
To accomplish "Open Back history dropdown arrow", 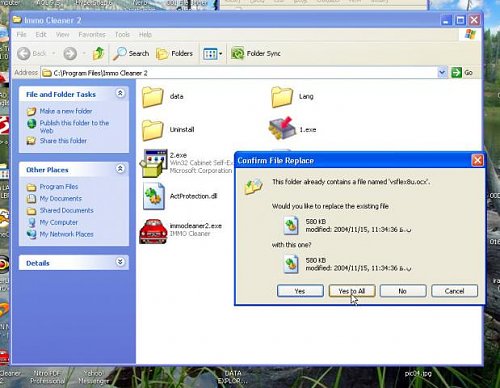I will pos(53,53).
